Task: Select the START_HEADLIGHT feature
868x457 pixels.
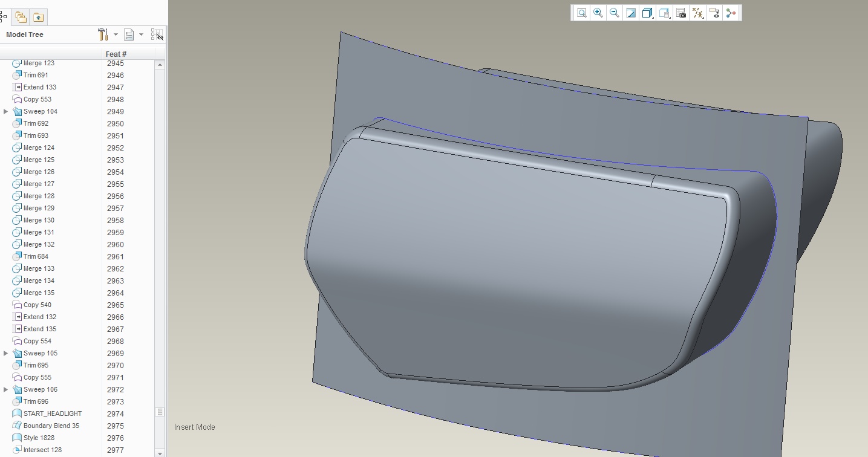Action: pos(53,413)
